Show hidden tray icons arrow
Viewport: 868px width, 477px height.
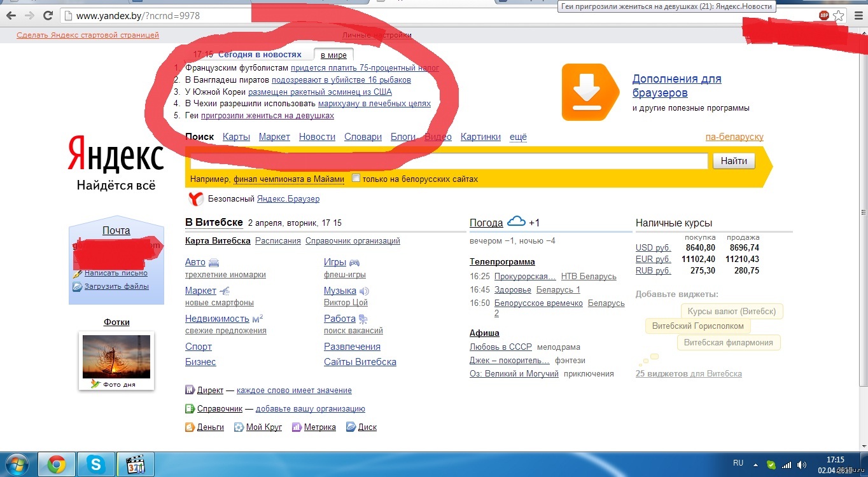pos(755,465)
